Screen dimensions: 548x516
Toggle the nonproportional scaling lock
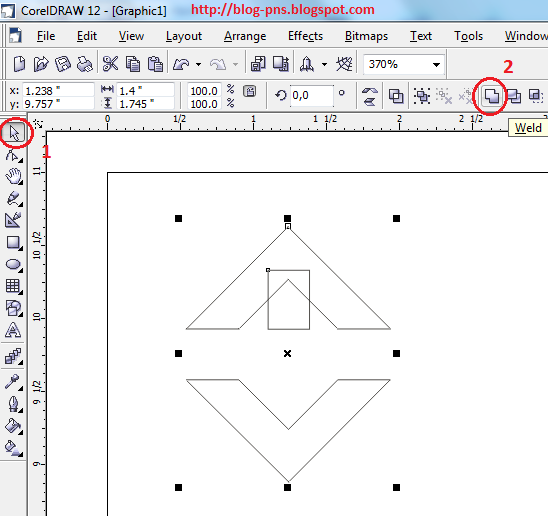pyautogui.click(x=250, y=91)
